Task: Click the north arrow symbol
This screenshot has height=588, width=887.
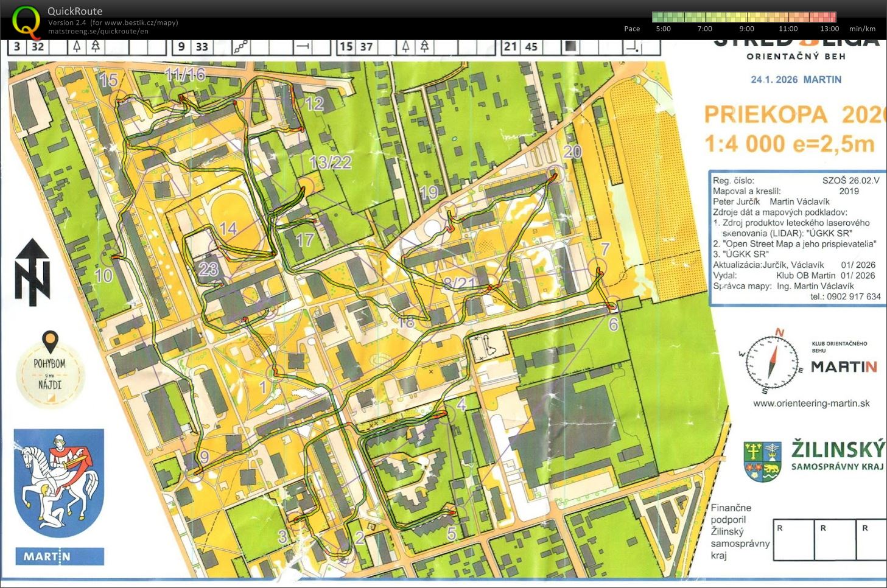Action: [x=32, y=273]
